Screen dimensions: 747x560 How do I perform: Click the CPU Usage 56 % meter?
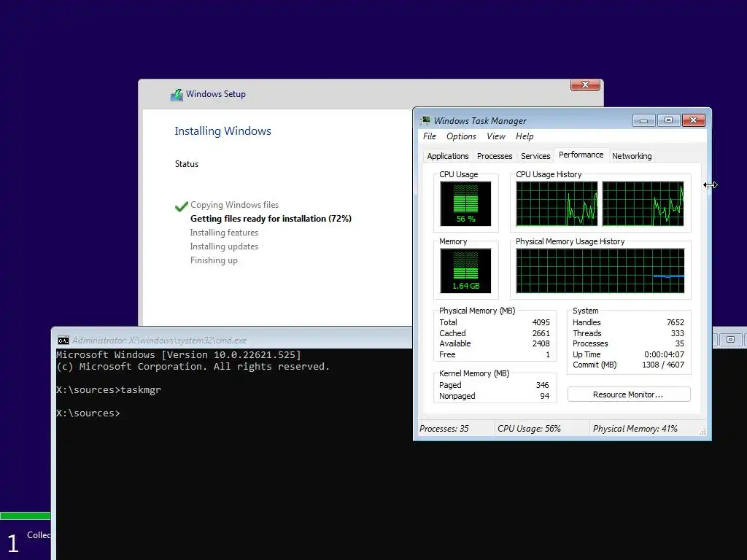coord(465,204)
